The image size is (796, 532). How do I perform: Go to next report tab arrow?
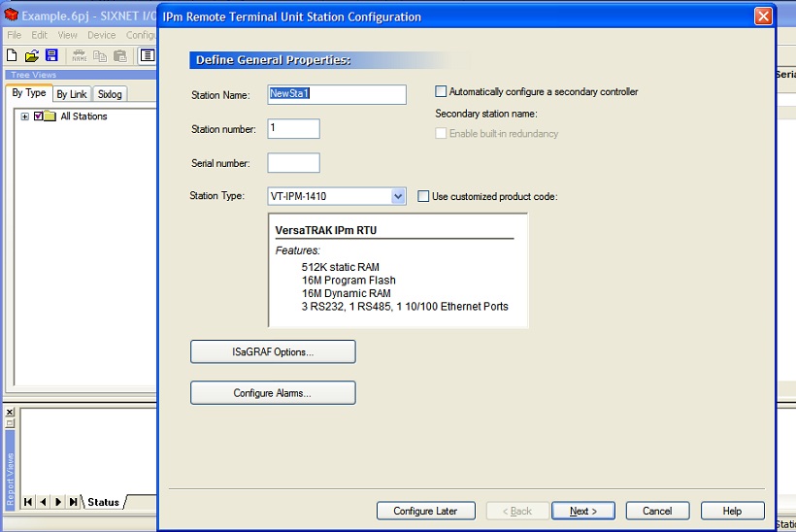click(58, 502)
